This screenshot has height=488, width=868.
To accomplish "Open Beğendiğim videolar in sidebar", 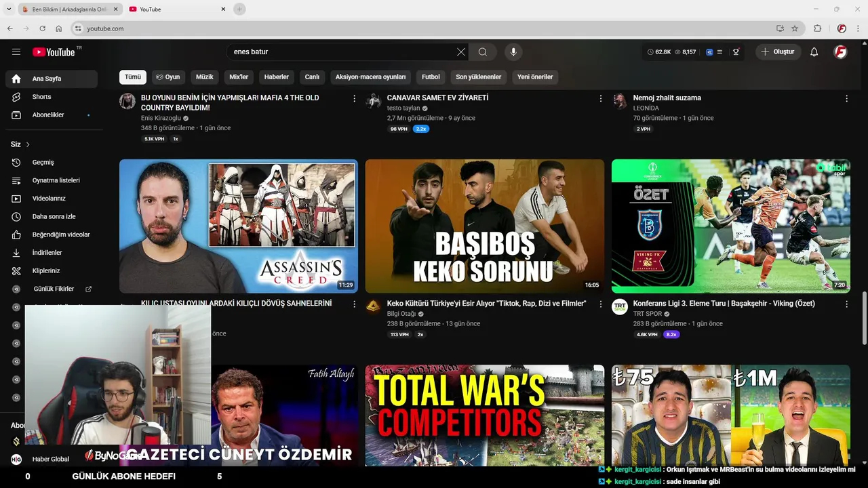I will pyautogui.click(x=52, y=235).
